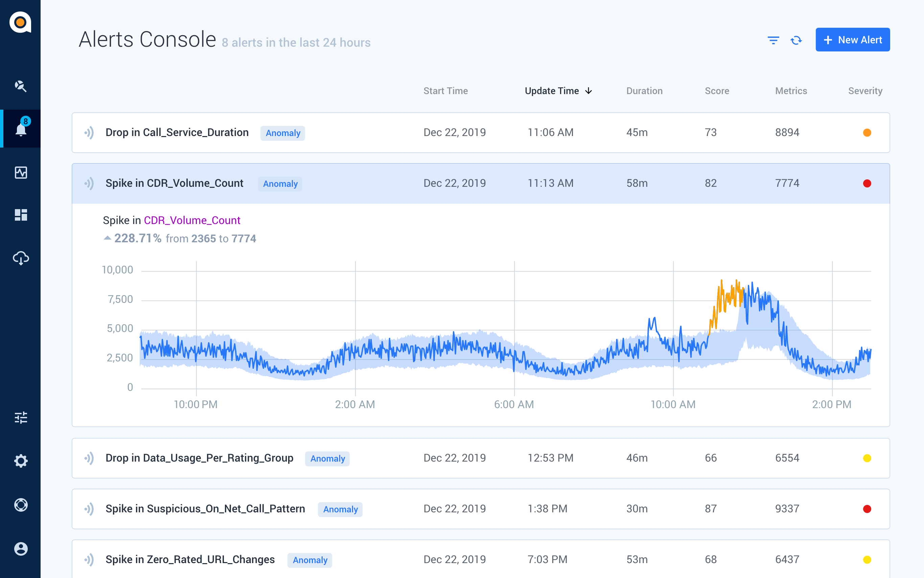Open the alerts bell icon in sidebar
Image resolution: width=924 pixels, height=578 pixels.
point(21,129)
